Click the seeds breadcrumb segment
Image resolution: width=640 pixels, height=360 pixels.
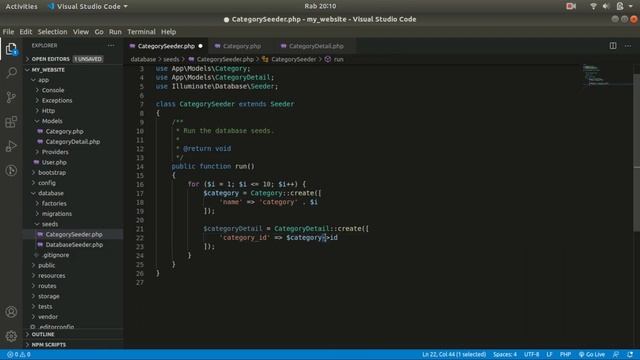coord(171,60)
